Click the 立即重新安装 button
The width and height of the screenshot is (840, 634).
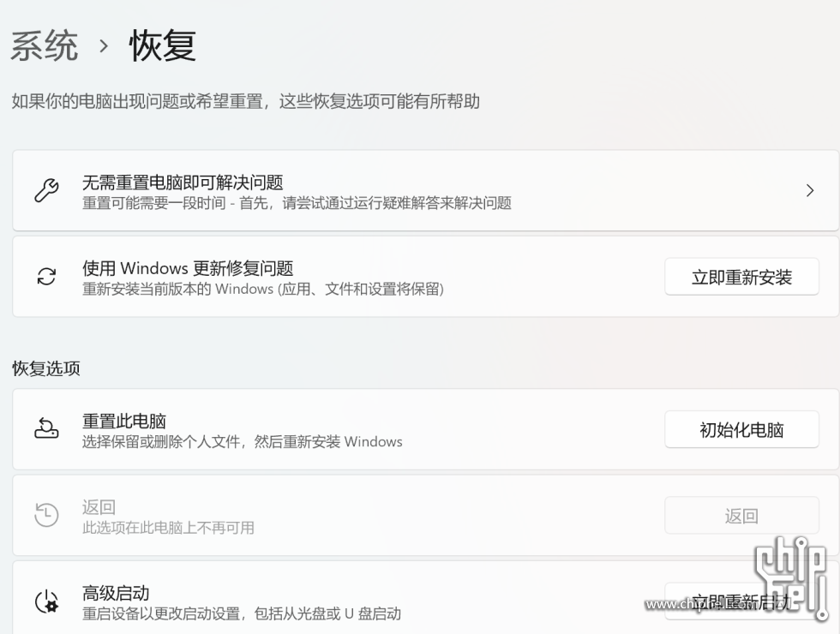741,277
